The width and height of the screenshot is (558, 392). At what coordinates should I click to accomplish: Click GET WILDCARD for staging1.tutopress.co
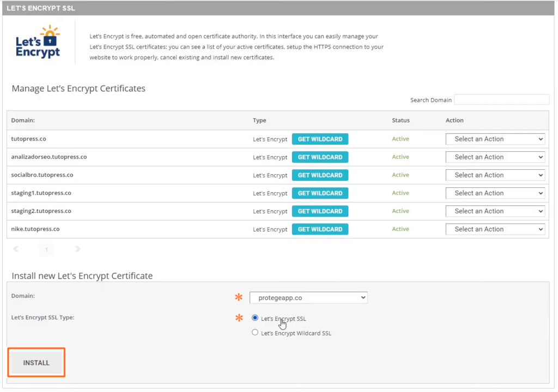coord(320,193)
